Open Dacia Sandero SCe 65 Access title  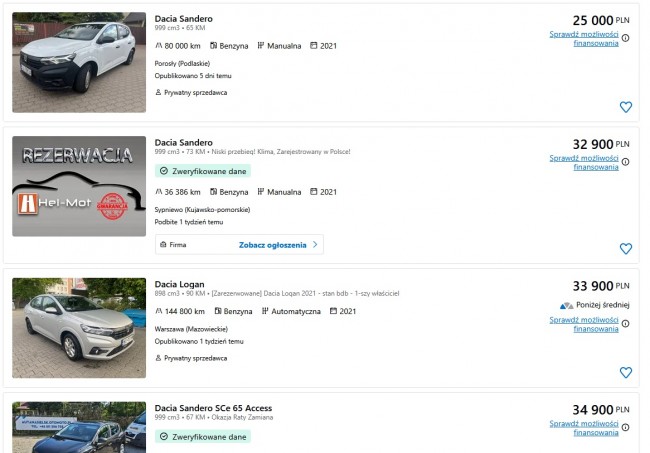[213, 408]
